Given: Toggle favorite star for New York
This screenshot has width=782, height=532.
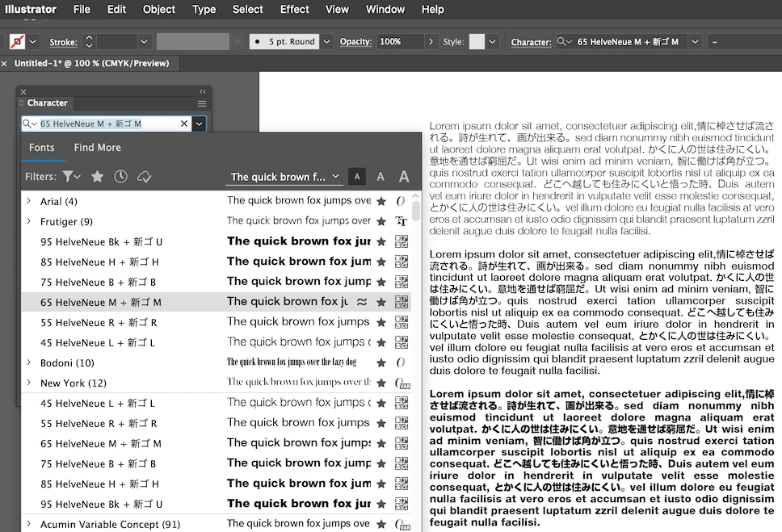Looking at the screenshot, I should click(381, 383).
